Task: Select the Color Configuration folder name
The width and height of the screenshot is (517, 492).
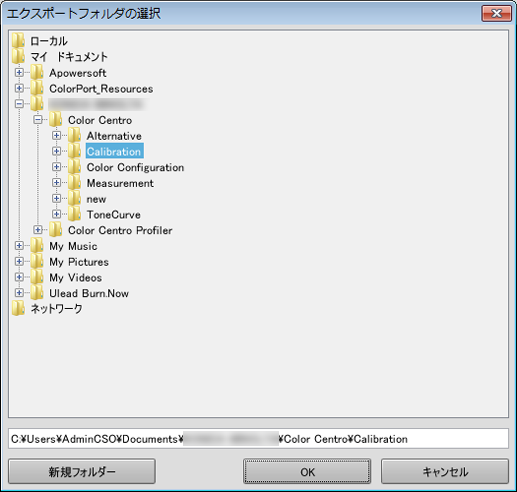Action: click(135, 167)
